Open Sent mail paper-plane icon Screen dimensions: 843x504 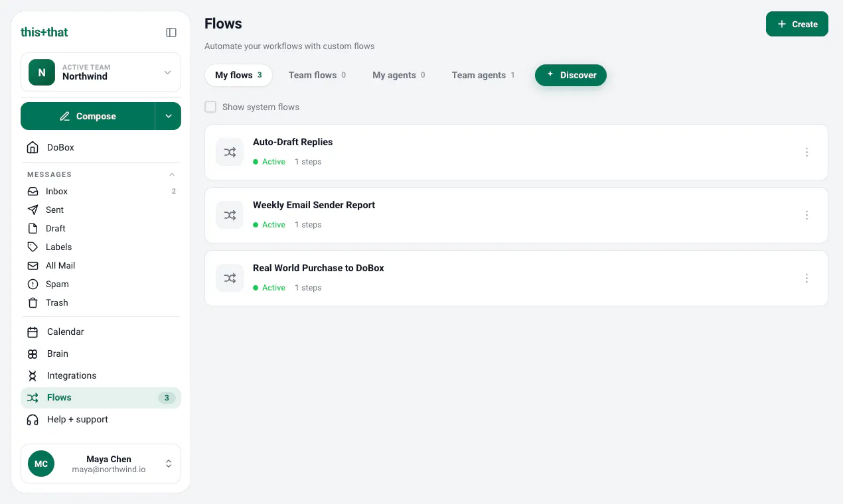tap(33, 210)
